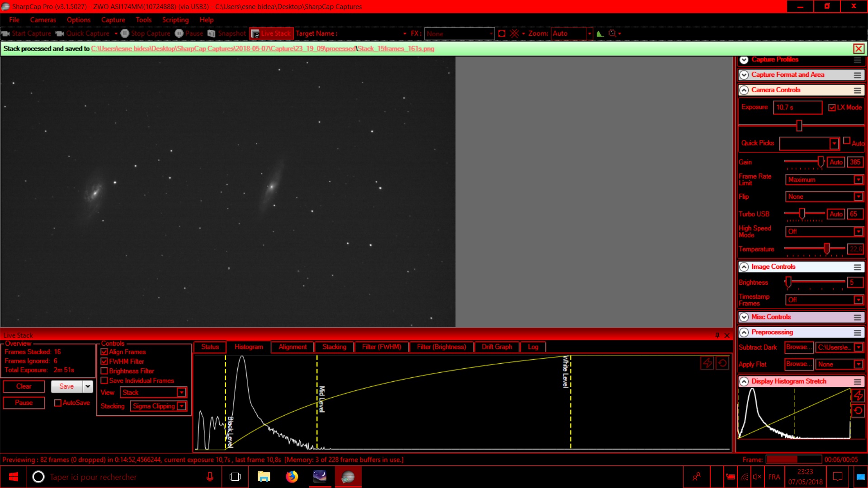Open the Zoom Auto dropdown
Viewport: 868px width, 488px height.
click(x=589, y=33)
